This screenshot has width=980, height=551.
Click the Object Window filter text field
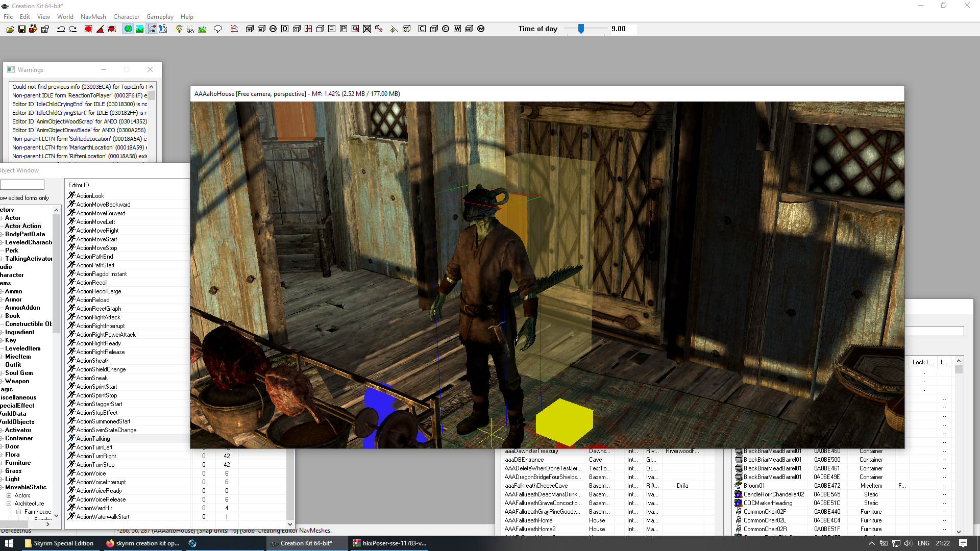click(22, 185)
